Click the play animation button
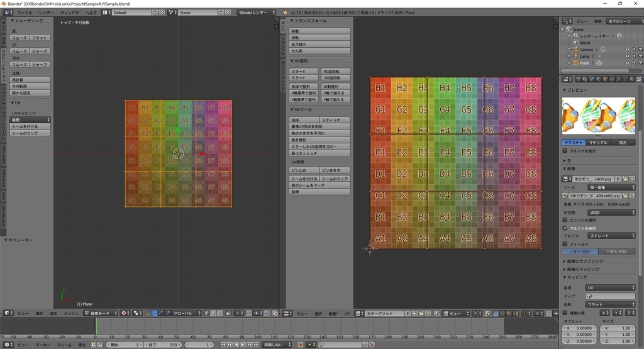Image resolution: width=644 pixels, height=349 pixels. coord(243,345)
